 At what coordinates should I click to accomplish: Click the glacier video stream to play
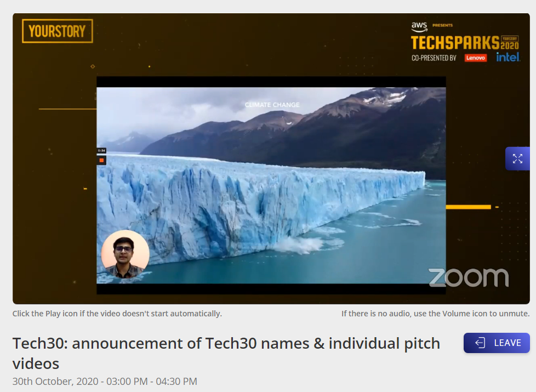point(271,185)
